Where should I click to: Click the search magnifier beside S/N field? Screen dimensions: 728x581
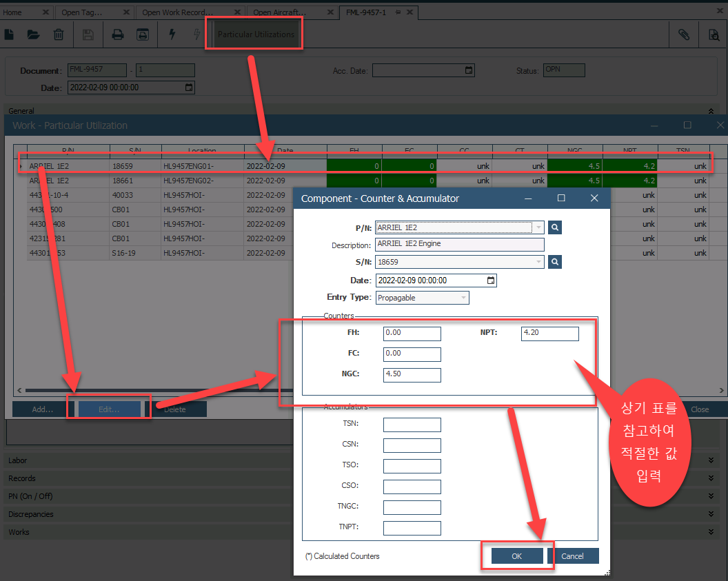555,262
